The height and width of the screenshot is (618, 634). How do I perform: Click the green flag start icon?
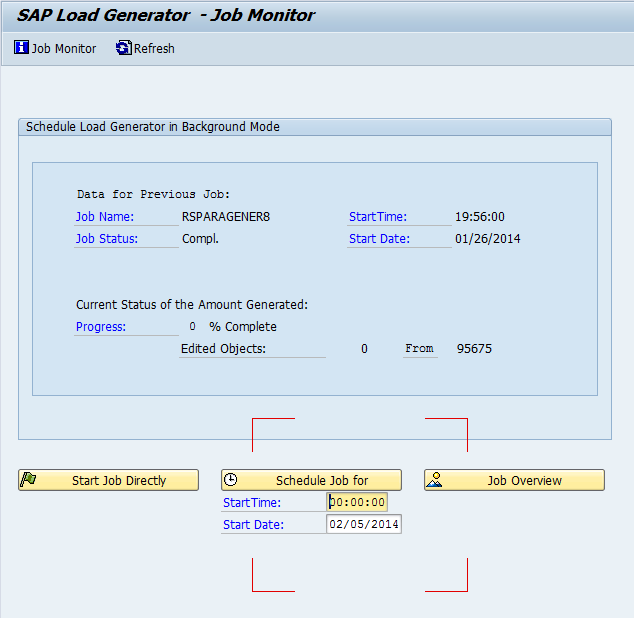(29, 480)
